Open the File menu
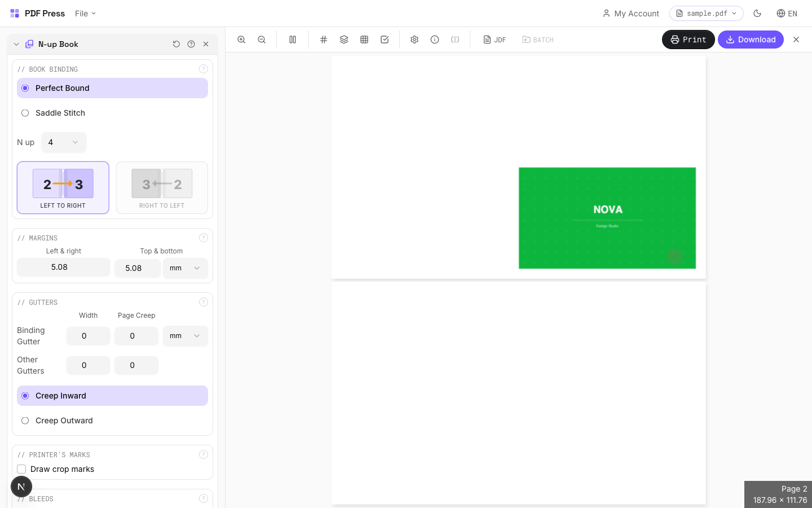Screen dimensions: 812x508 point(85,13)
